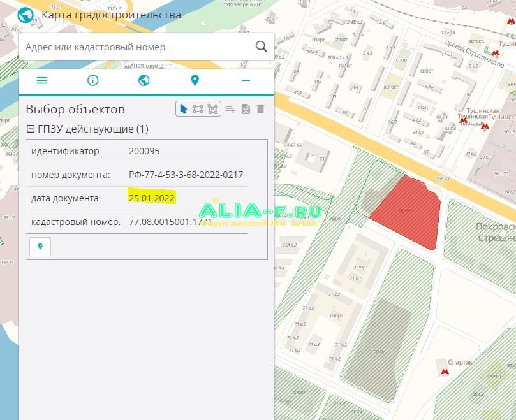The width and height of the screenshot is (516, 420).
Task: Click the Карта градостроительства title
Action: click(x=111, y=15)
